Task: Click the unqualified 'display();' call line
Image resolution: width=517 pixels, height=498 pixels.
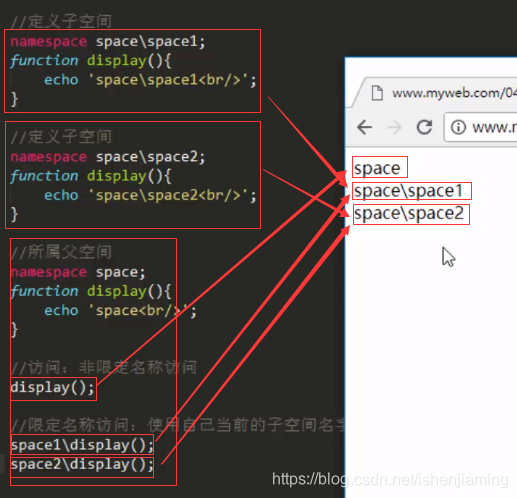Action: click(53, 388)
